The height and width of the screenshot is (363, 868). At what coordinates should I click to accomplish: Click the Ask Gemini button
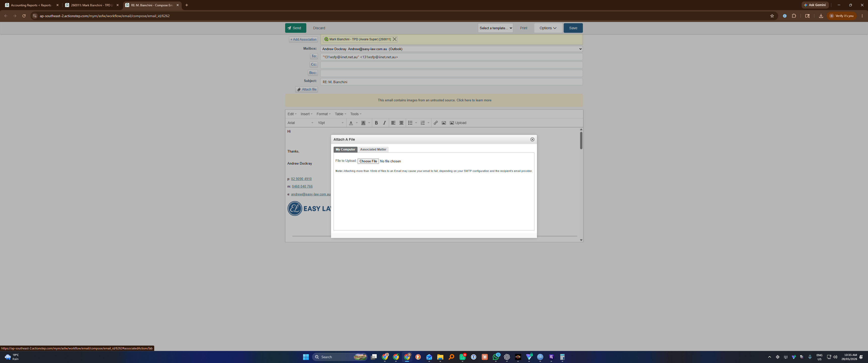pyautogui.click(x=815, y=5)
